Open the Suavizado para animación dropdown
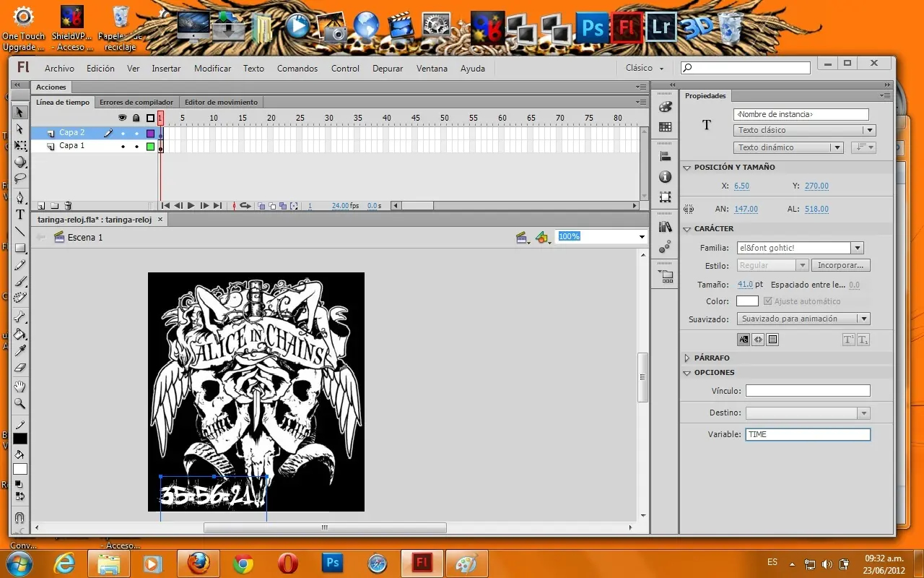The image size is (924, 578). (803, 319)
